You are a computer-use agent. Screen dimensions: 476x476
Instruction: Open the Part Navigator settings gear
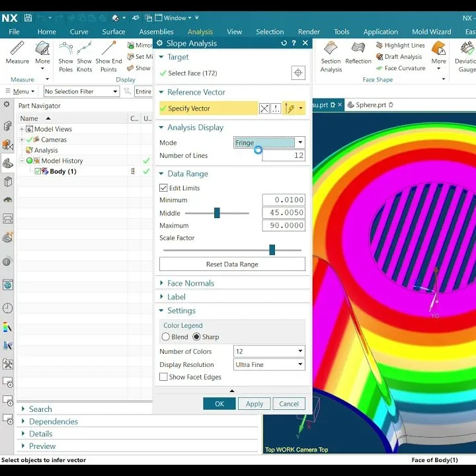coord(7,104)
